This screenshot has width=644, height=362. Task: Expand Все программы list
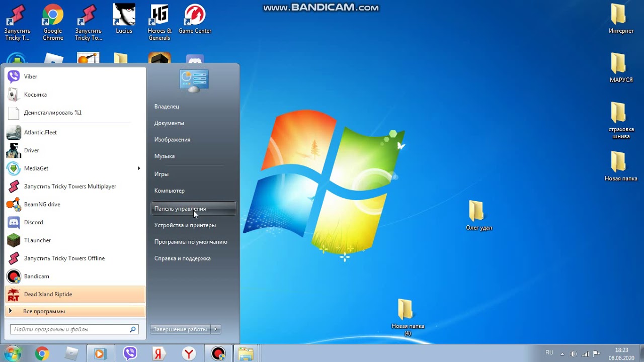75,311
